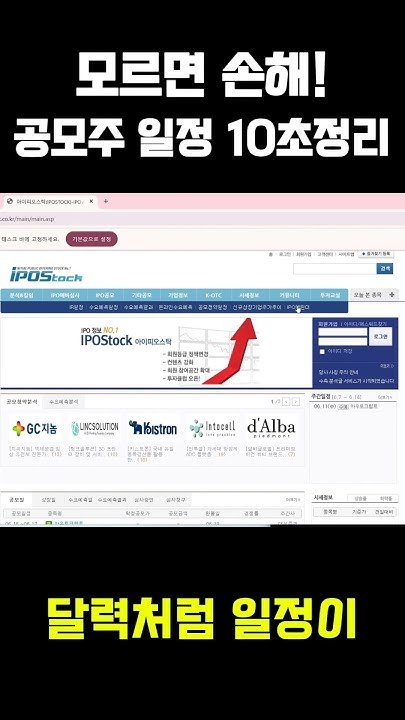Screen dimensions: 405x720
Task: Click the site search input field
Action: [x=334, y=269]
